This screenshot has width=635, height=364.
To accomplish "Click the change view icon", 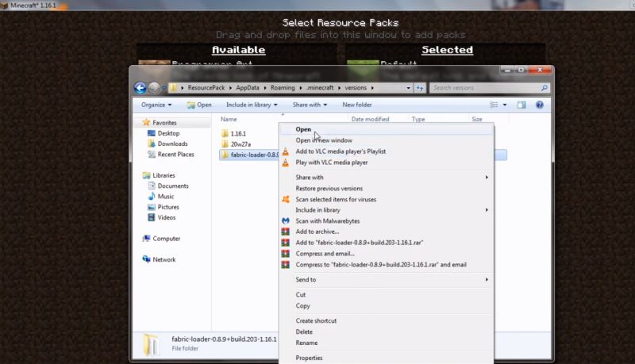I will (x=494, y=105).
